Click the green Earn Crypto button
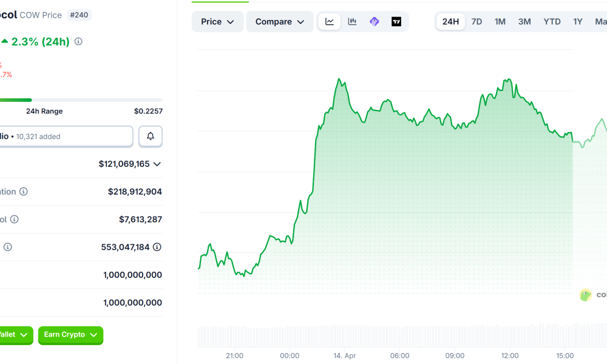Viewport: 607px width, 364px height. pyautogui.click(x=70, y=335)
